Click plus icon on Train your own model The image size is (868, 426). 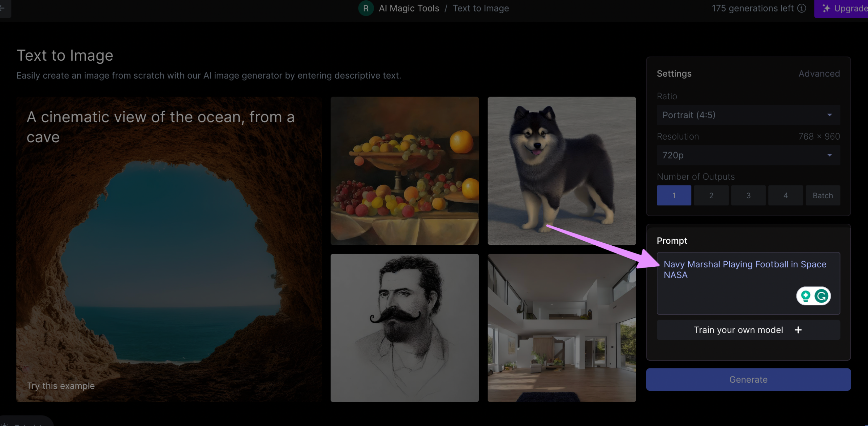click(x=798, y=330)
